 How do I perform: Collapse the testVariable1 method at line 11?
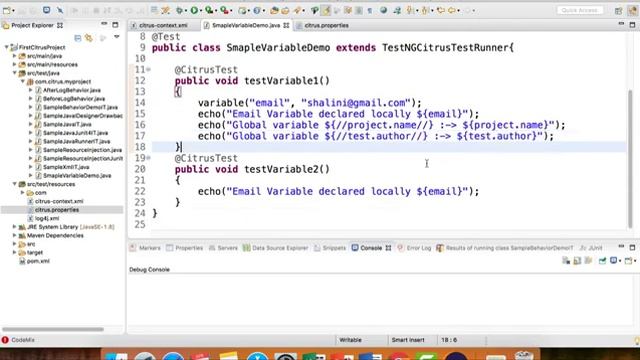coord(149,69)
